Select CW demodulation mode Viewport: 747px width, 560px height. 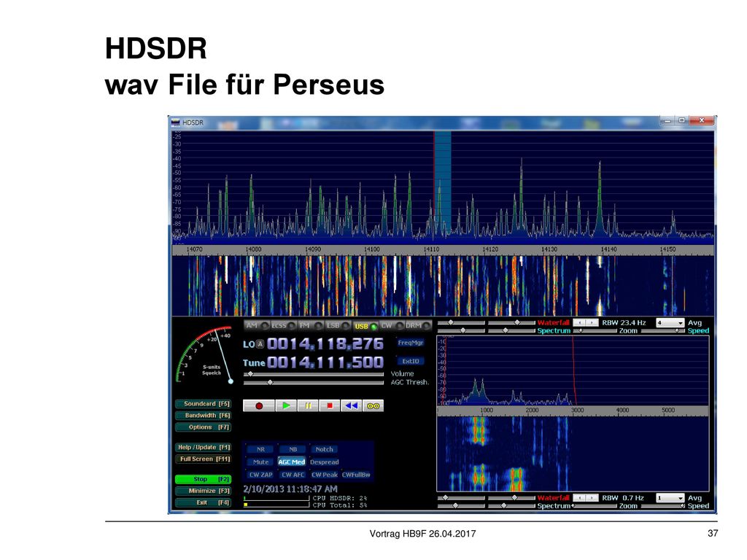tap(392, 326)
